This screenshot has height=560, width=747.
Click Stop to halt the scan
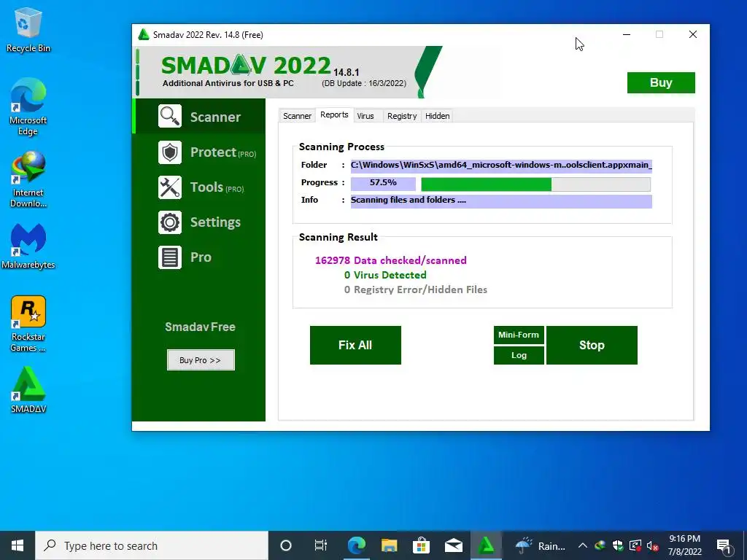(x=592, y=345)
